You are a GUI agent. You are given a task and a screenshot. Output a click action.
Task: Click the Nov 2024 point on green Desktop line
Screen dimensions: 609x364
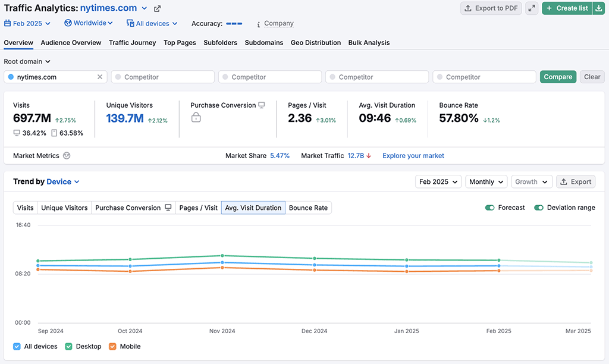(x=222, y=256)
